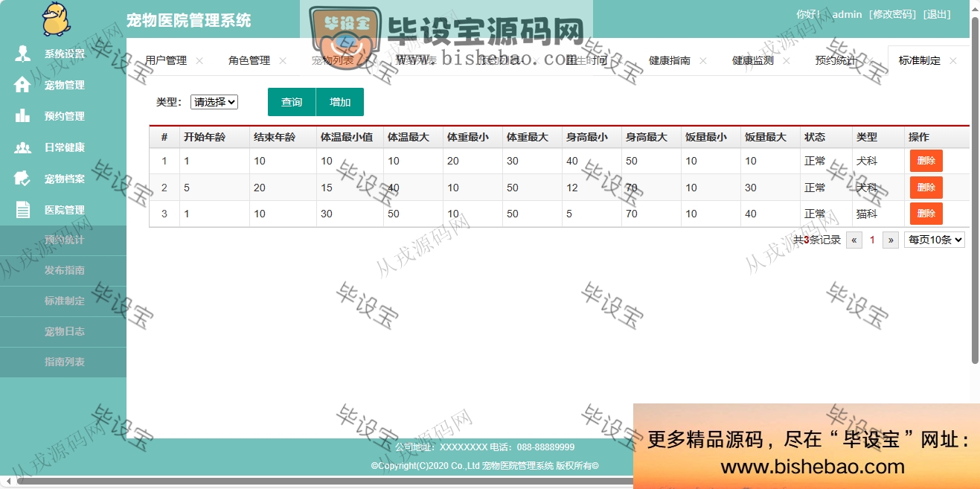The height and width of the screenshot is (489, 980).
Task: Close the 健康监测 tab with its X
Action: click(x=787, y=61)
